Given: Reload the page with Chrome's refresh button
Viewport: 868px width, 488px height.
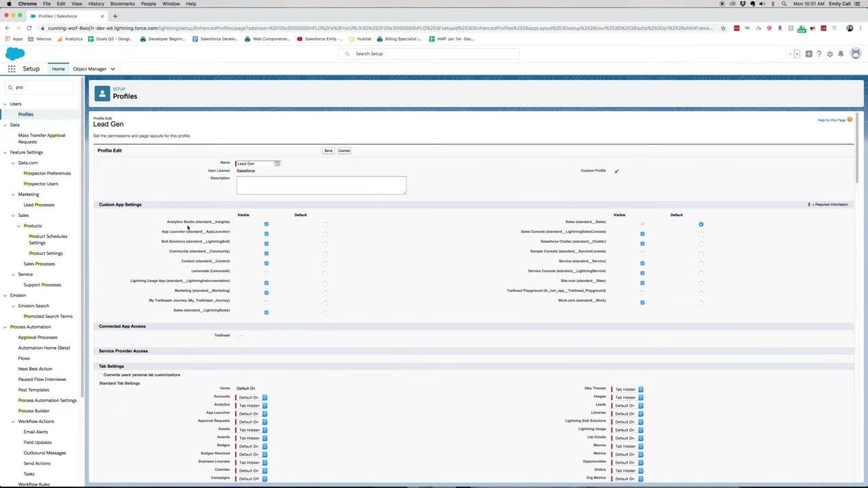Looking at the screenshot, I should pos(29,28).
